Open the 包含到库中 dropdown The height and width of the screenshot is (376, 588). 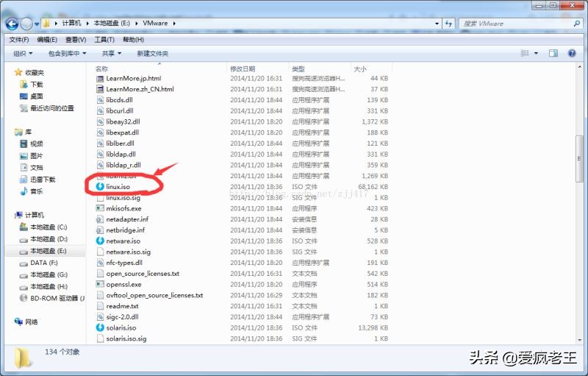click(67, 54)
